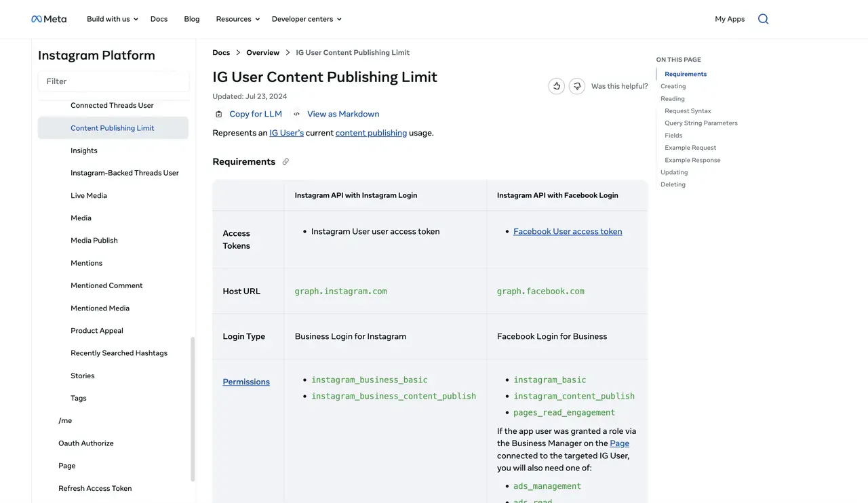This screenshot has height=503, width=868.
Task: Select /me in sidebar
Action: pyautogui.click(x=65, y=420)
